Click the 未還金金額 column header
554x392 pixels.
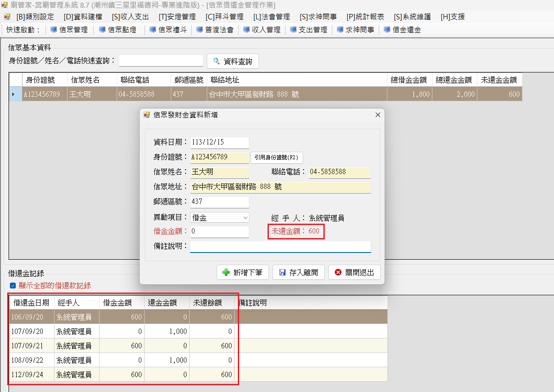(500, 80)
